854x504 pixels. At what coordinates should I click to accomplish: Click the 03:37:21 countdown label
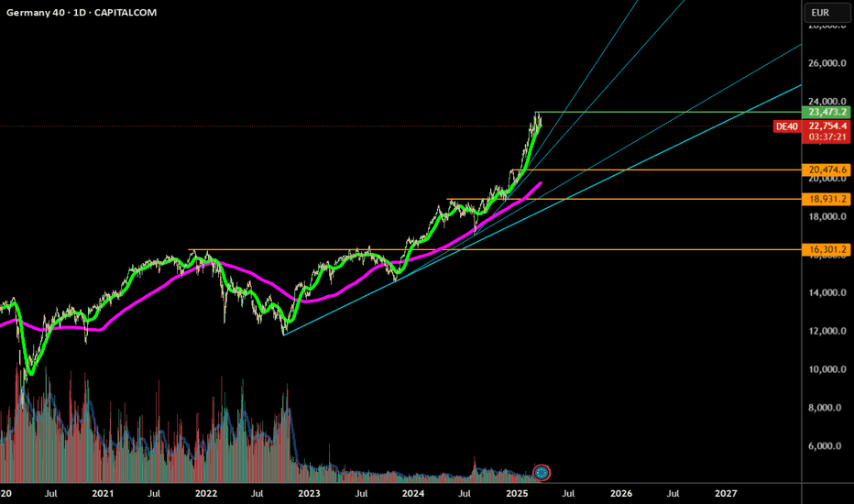pyautogui.click(x=827, y=137)
